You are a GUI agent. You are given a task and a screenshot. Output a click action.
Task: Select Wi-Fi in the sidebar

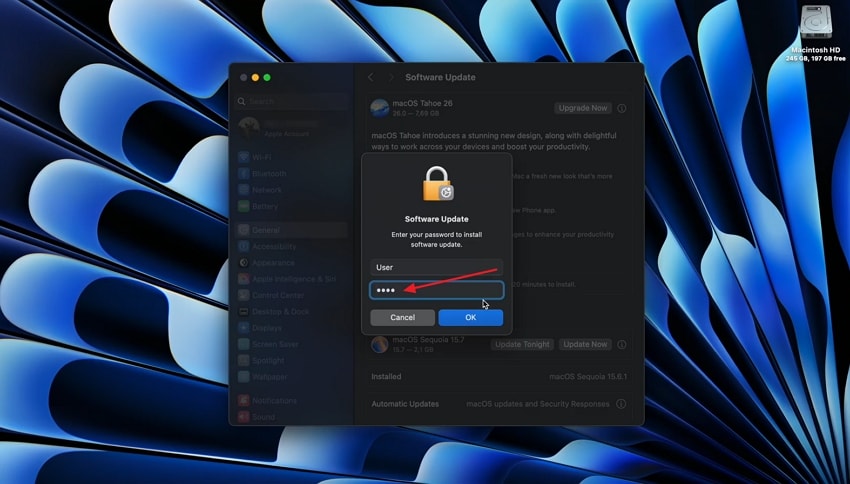point(292,157)
